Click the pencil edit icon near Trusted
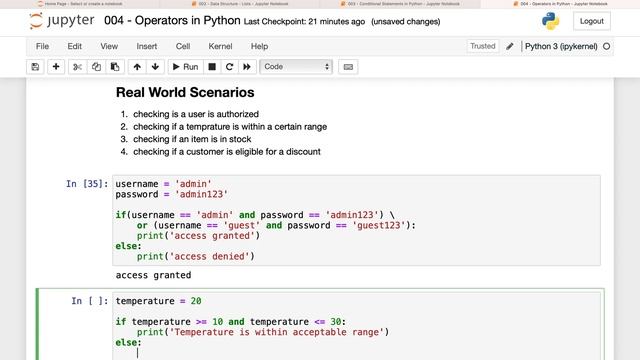This screenshot has width=640, height=360. [x=510, y=46]
